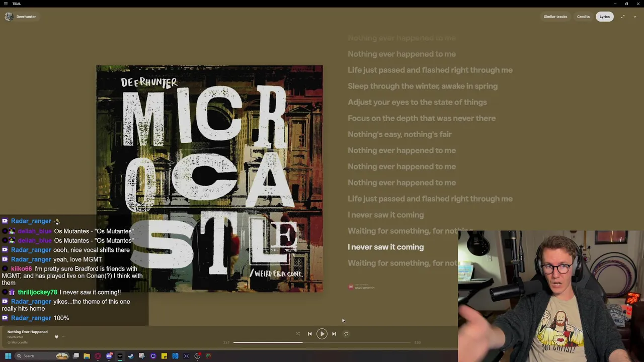Jump to lyric 'Focus on the depth that was never there'
The image size is (644, 362).
pos(422,118)
